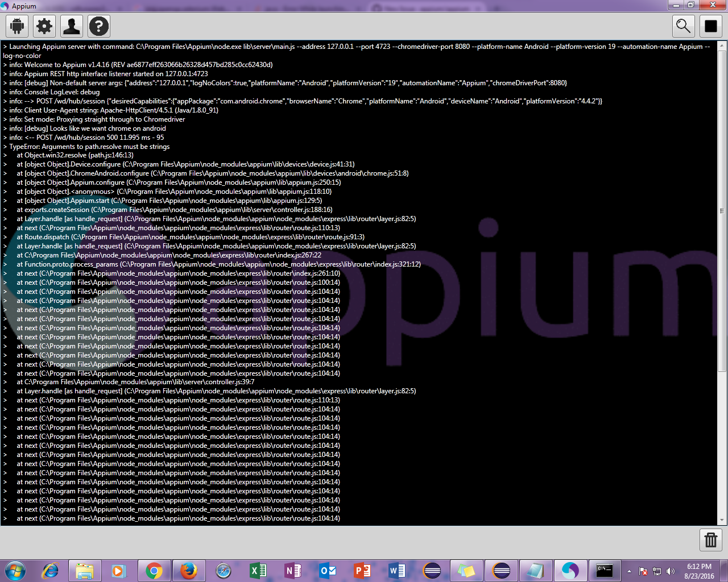Click the 'Client User-Agent string' log line
This screenshot has width=728, height=582.
click(x=110, y=110)
